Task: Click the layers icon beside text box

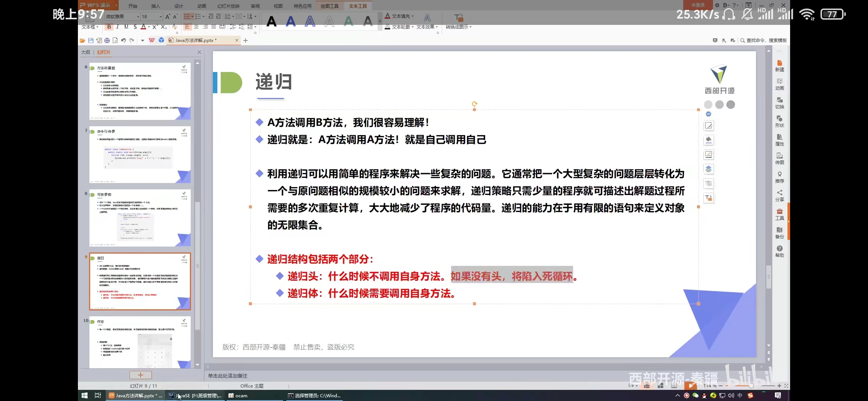Action: coord(708,169)
